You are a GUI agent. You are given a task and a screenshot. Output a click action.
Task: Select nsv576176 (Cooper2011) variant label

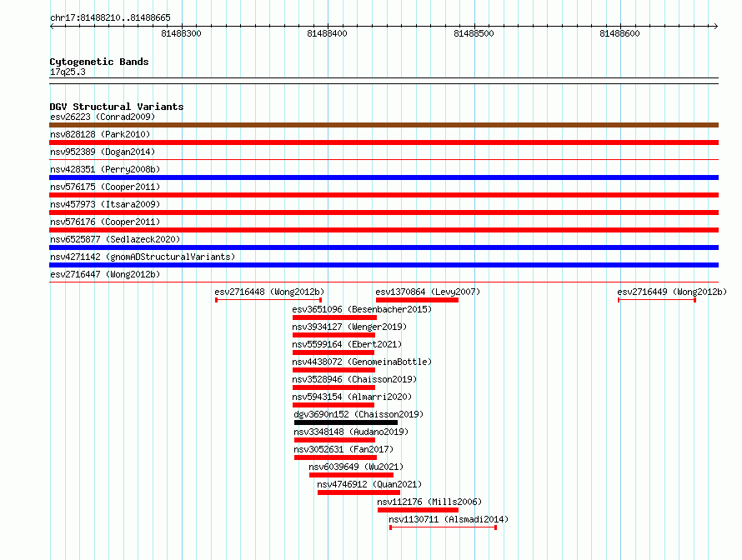coord(105,222)
